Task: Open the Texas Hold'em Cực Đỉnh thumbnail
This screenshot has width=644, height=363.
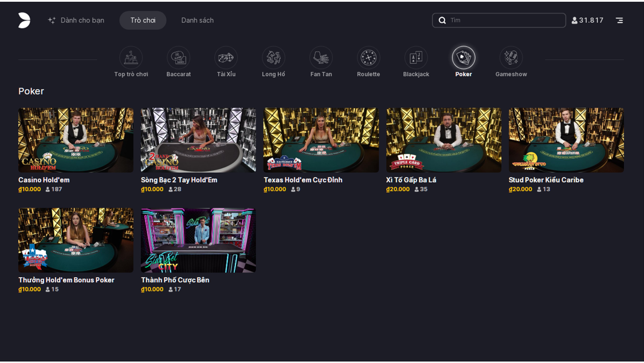Action: coord(321,140)
